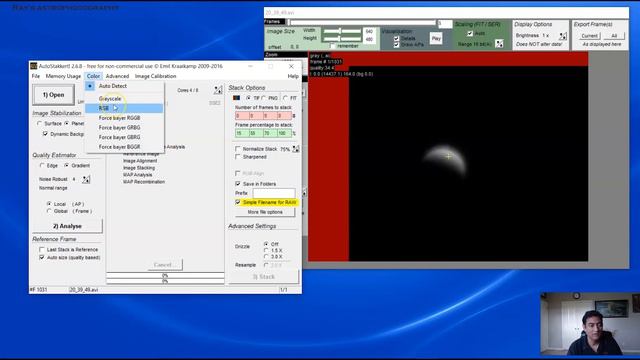Click the Frames slider in viewer
640x360 pixels.
[362, 22]
